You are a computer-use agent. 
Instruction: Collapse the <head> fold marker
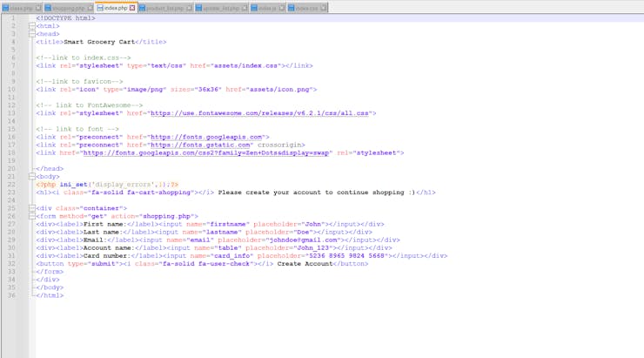[32, 34]
